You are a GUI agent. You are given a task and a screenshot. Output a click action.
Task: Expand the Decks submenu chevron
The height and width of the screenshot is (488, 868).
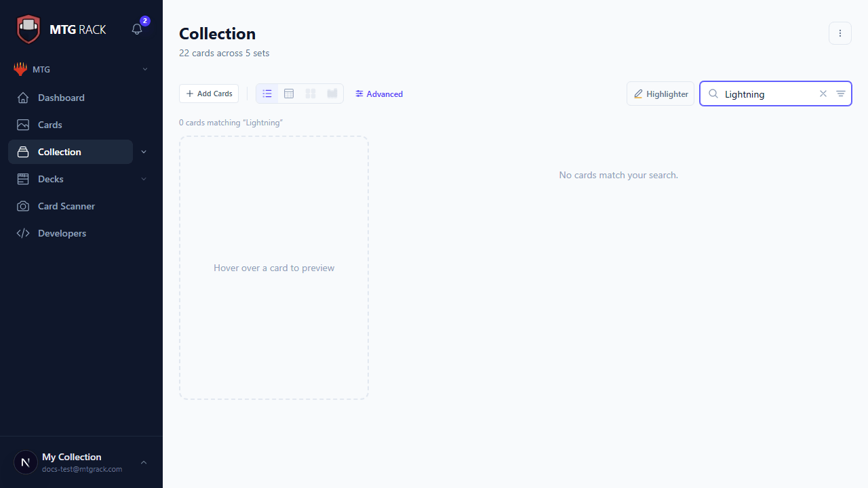coord(144,179)
